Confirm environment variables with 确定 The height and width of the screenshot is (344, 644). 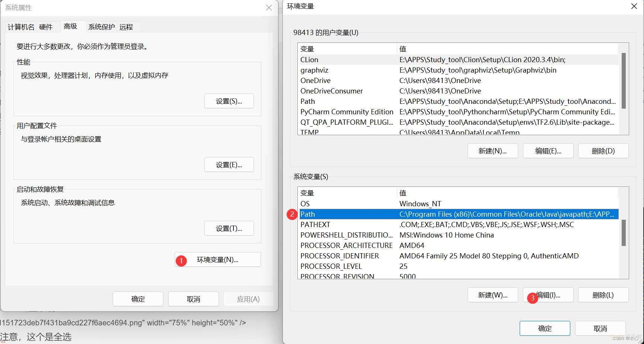pyautogui.click(x=545, y=328)
